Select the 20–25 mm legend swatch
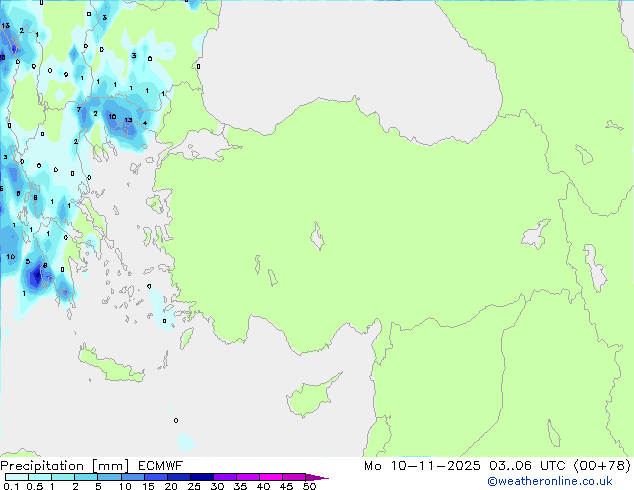Screen dimensions: 634x490 pyautogui.click(x=178, y=477)
